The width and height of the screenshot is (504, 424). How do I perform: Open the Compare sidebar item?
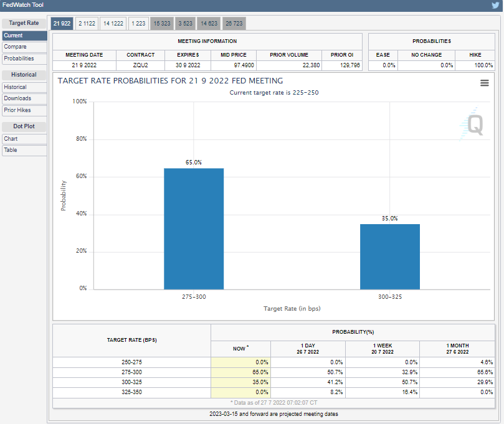(x=24, y=47)
